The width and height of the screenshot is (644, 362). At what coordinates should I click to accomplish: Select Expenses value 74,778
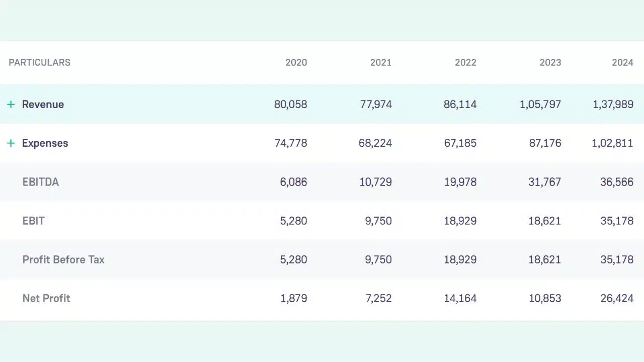[x=291, y=143]
